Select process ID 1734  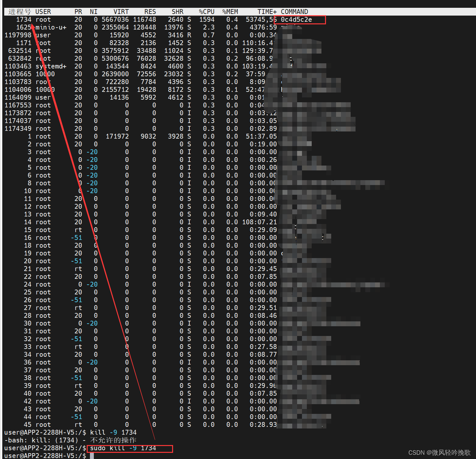click(24, 19)
